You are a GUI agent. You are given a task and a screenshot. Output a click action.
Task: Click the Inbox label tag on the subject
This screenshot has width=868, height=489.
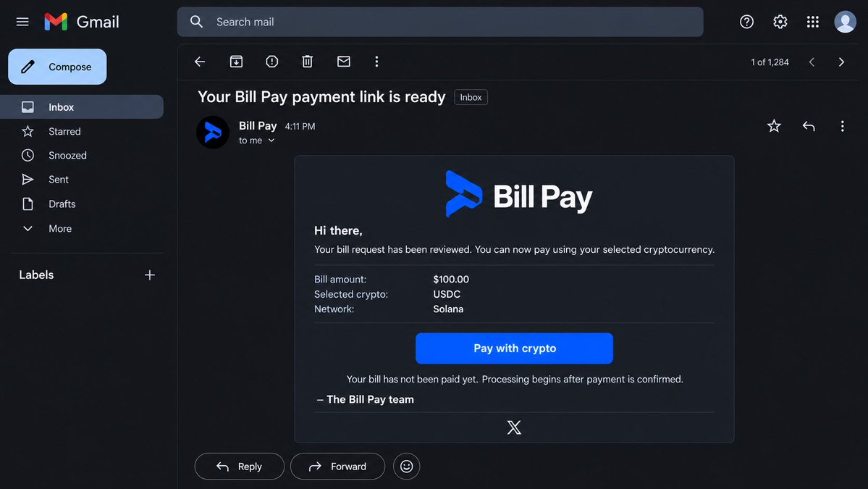tap(471, 97)
